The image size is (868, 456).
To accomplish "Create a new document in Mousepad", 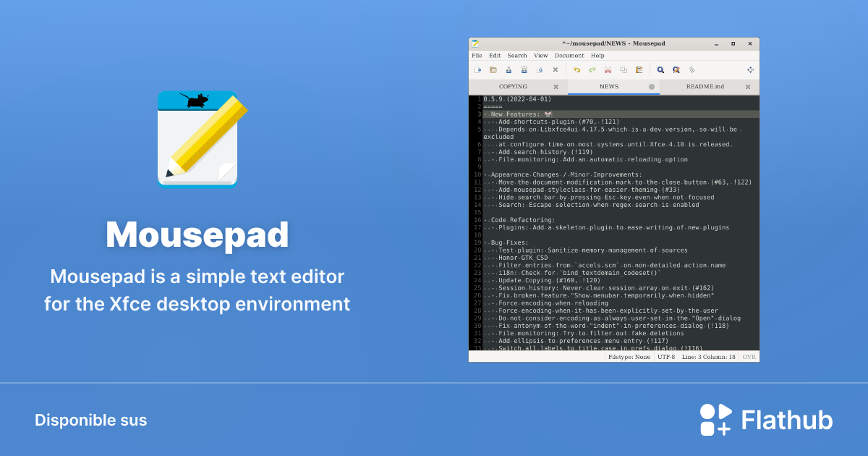I will (477, 69).
